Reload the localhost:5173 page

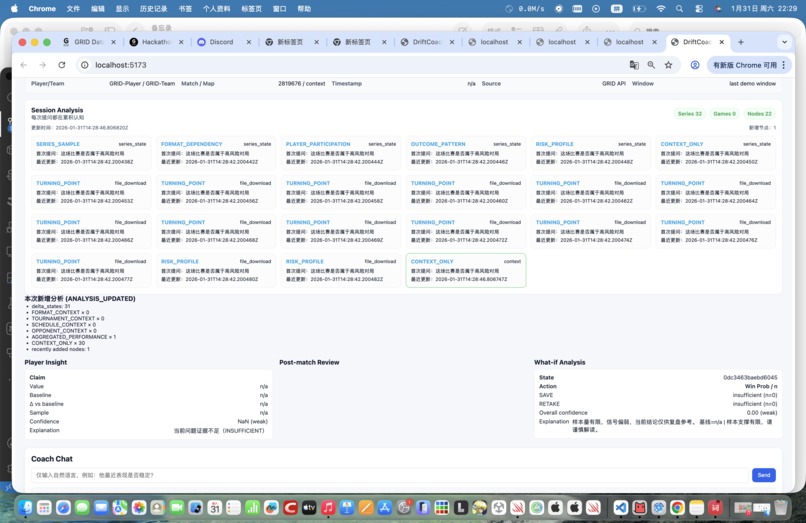[x=62, y=65]
